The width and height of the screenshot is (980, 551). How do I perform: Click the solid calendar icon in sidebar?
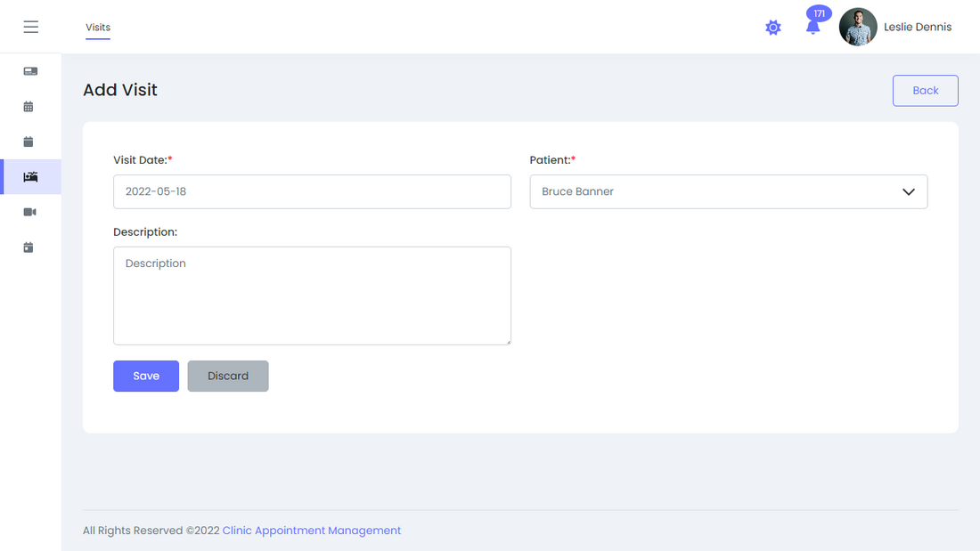(x=29, y=142)
